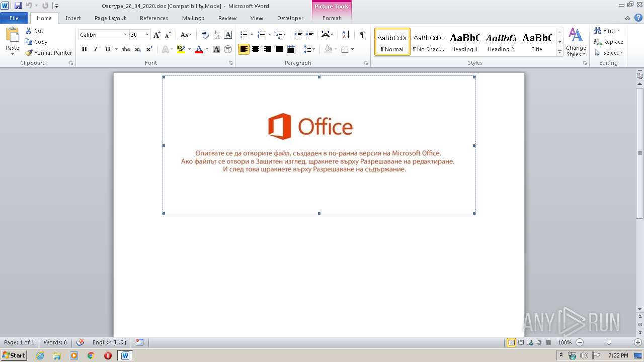The height and width of the screenshot is (362, 644).
Task: Click the Multilevel List icon
Action: [278, 35]
